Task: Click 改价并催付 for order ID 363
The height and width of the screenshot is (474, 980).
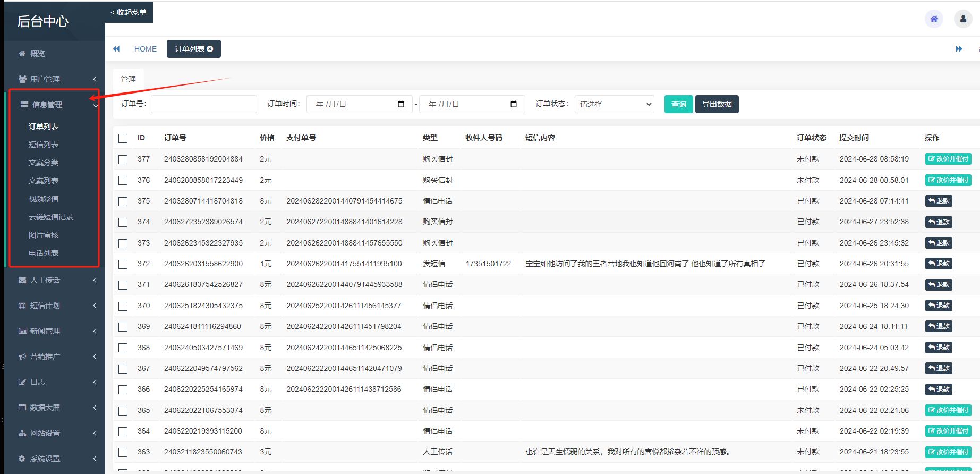Action: pos(948,452)
